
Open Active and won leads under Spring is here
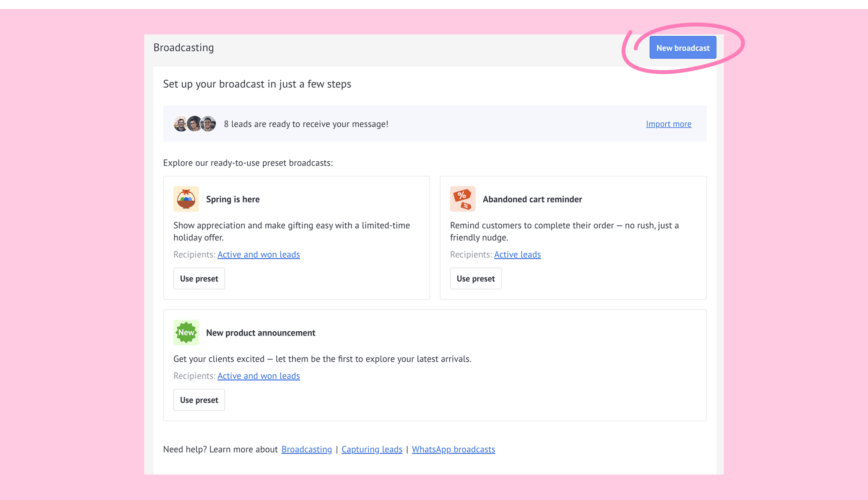click(x=258, y=254)
